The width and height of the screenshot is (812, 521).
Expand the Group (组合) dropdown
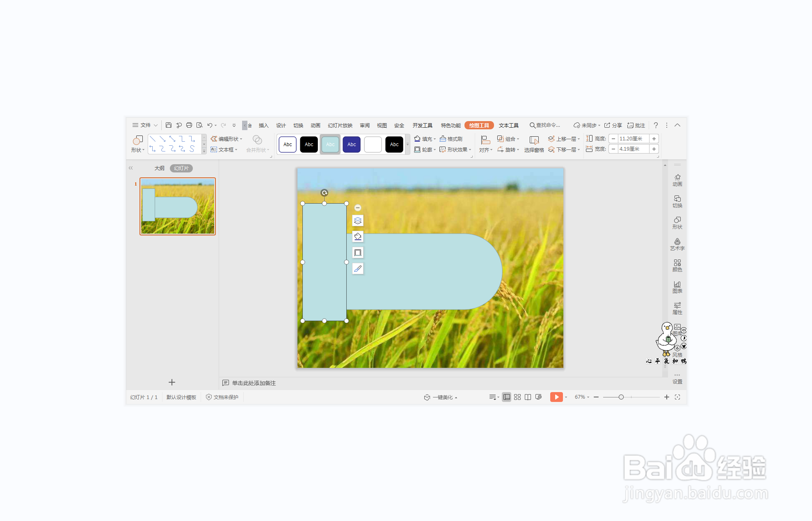click(x=518, y=139)
